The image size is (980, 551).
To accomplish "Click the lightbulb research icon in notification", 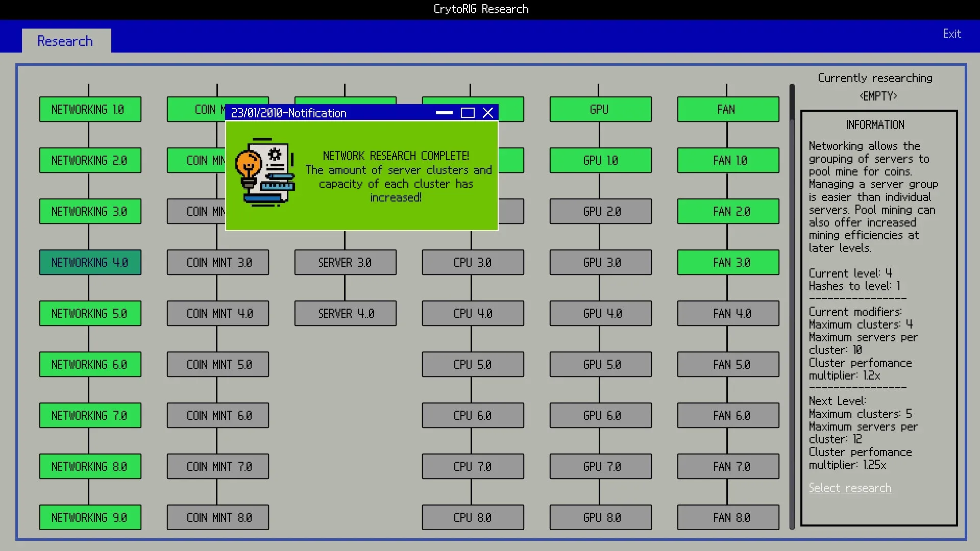I will point(264,172).
